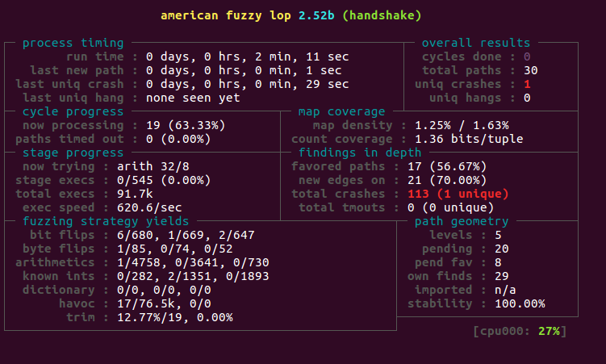Click 'none seen yet' hang value
This screenshot has height=364, width=606.
(193, 98)
